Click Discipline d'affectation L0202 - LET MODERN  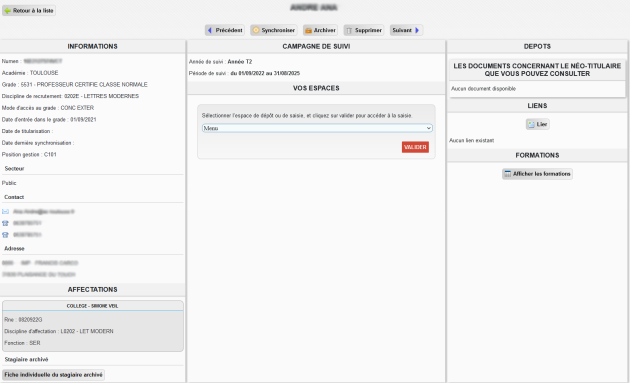pyautogui.click(x=59, y=331)
